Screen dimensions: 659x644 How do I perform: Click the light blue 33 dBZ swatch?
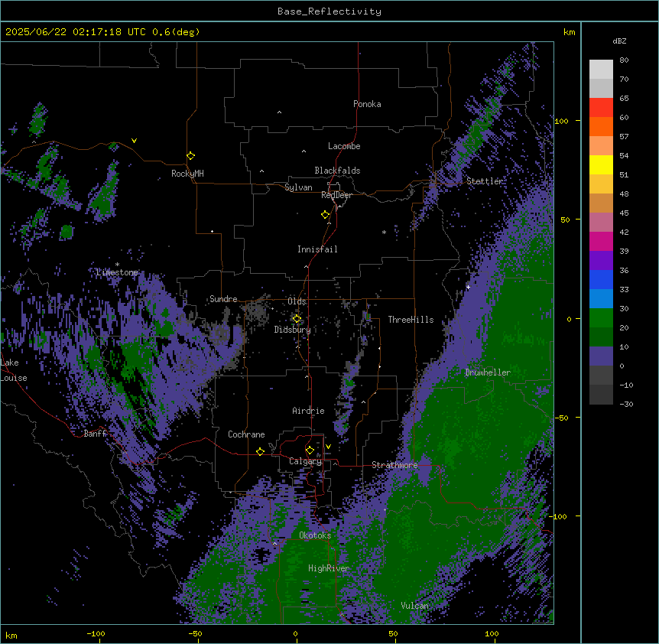click(x=601, y=299)
